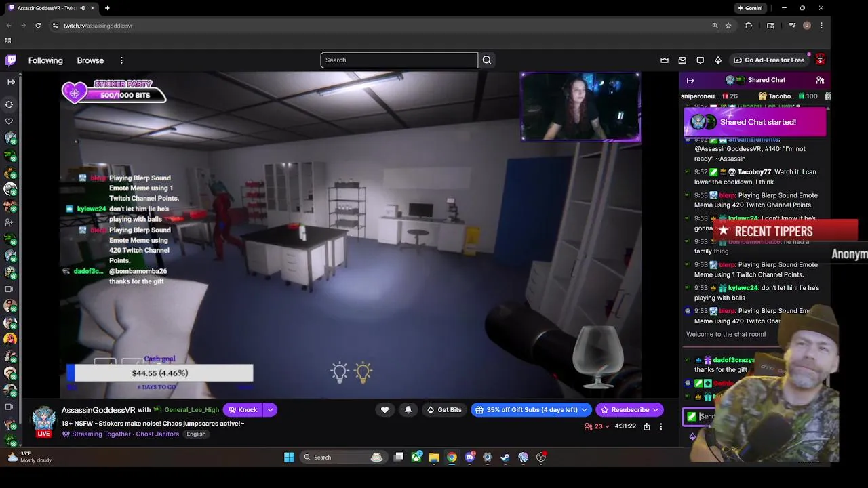Image resolution: width=868 pixels, height=488 pixels.
Task: Select the AssassinGoddessVR Twitch tab
Action: point(51,8)
